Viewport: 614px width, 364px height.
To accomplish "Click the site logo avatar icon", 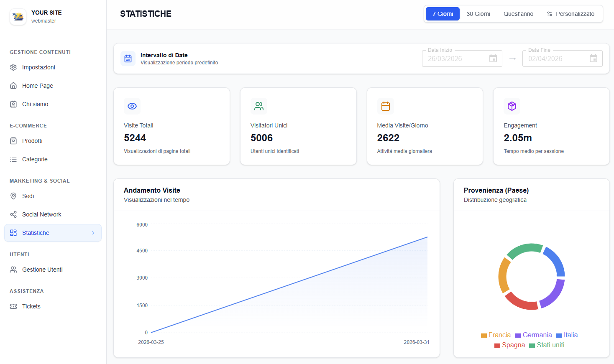I will (x=18, y=17).
